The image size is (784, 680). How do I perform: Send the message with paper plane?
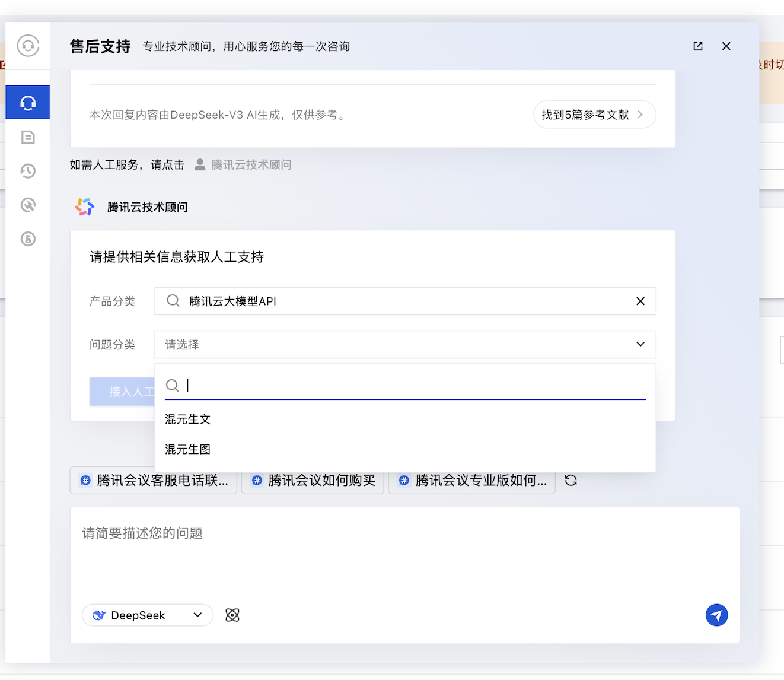tap(716, 615)
